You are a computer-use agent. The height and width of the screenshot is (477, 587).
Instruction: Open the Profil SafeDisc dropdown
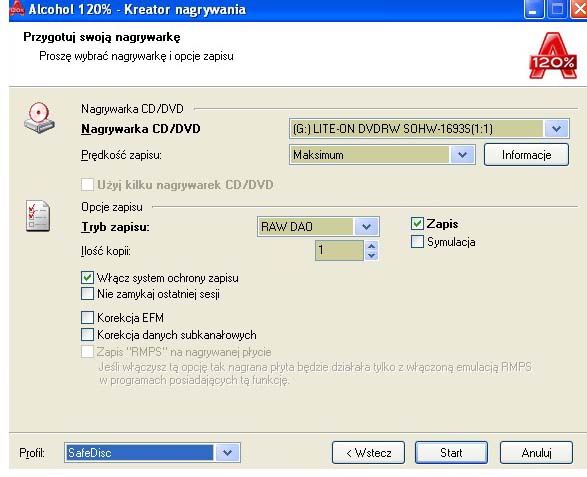tap(227, 453)
